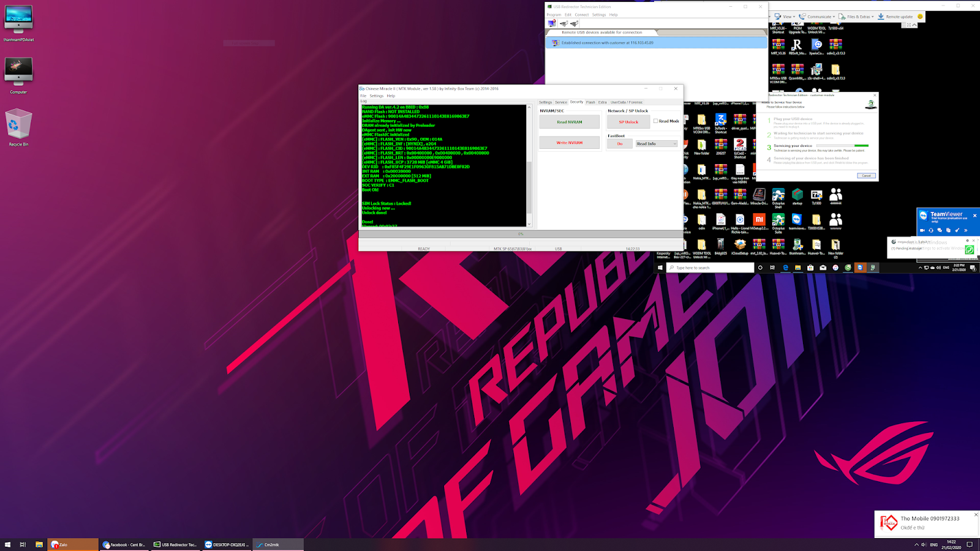Click the Servicing your device progress bar
This screenshot has width=980, height=551.
(842, 146)
